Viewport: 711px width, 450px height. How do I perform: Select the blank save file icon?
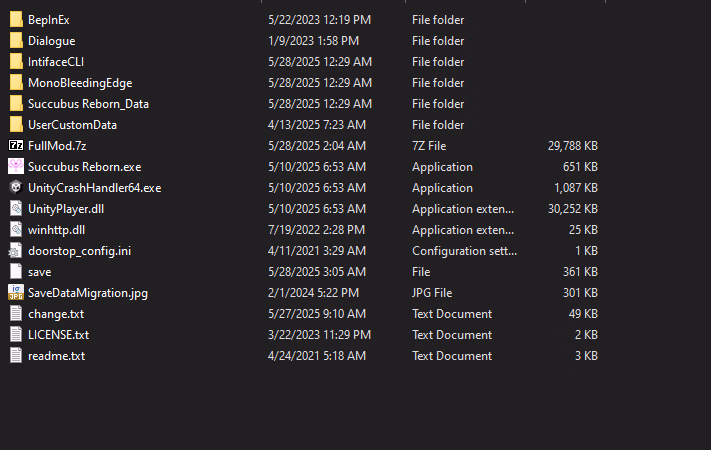[x=16, y=271]
